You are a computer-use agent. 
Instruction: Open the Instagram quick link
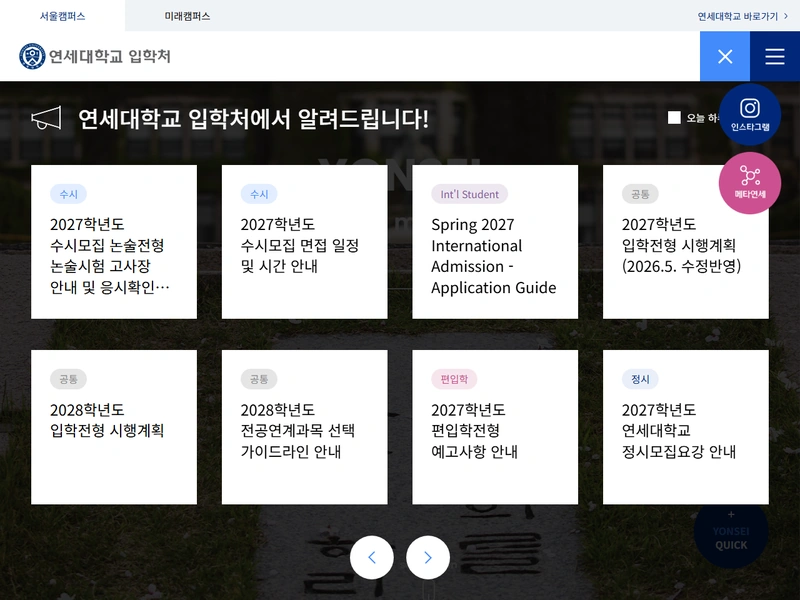click(x=749, y=115)
